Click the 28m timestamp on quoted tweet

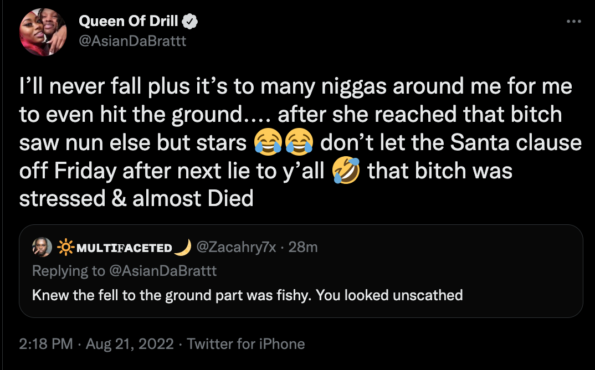point(303,247)
